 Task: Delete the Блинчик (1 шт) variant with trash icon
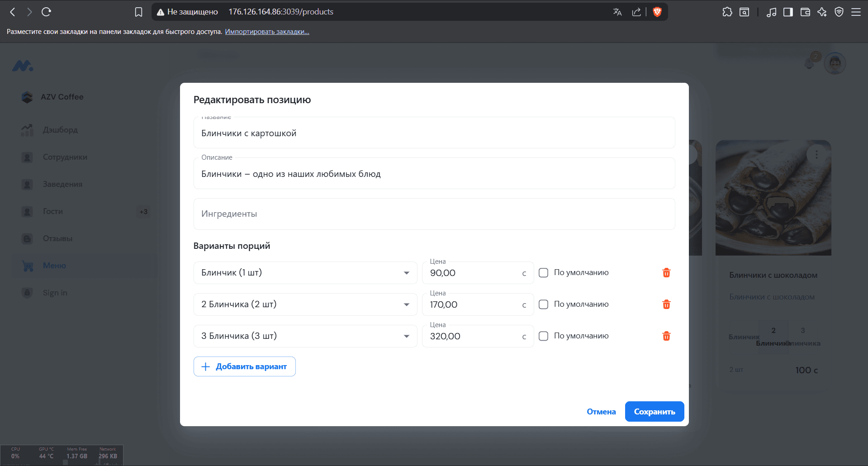click(666, 272)
